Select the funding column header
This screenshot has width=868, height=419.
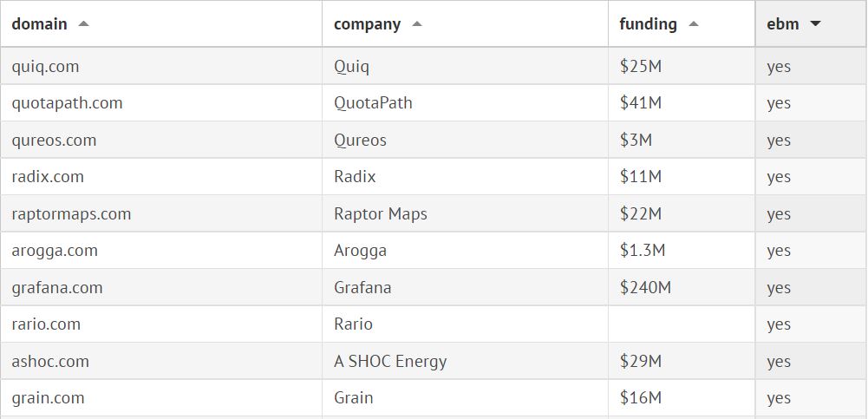649,24
